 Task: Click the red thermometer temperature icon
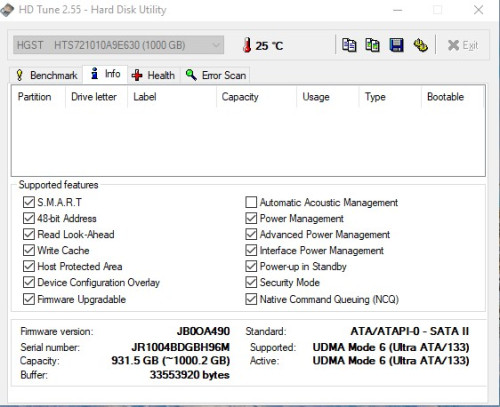pos(247,45)
